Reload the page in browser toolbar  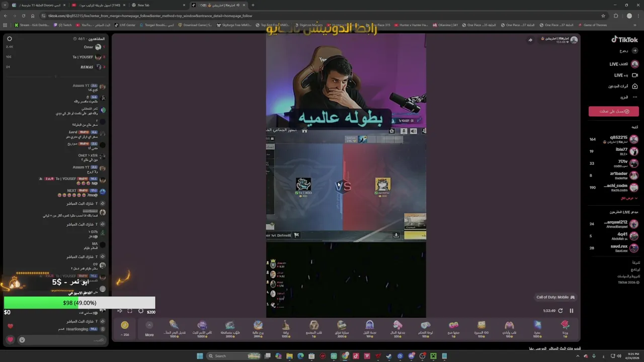click(24, 16)
